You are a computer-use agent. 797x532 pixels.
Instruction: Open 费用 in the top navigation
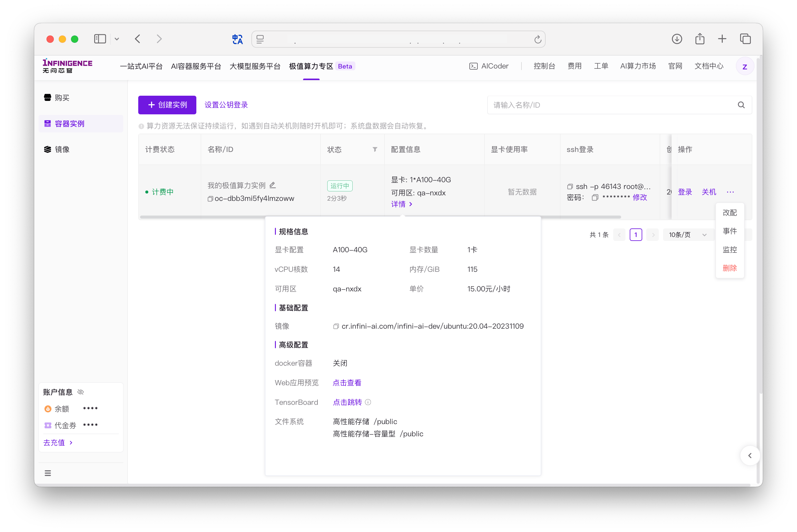click(x=574, y=66)
